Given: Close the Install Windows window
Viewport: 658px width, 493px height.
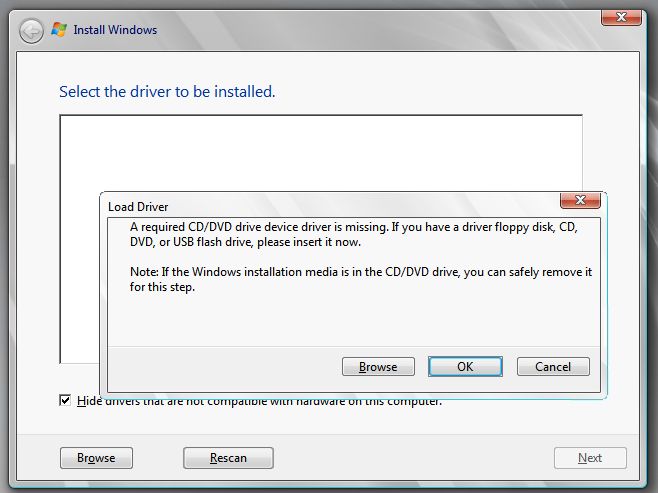Looking at the screenshot, I should click(621, 17).
